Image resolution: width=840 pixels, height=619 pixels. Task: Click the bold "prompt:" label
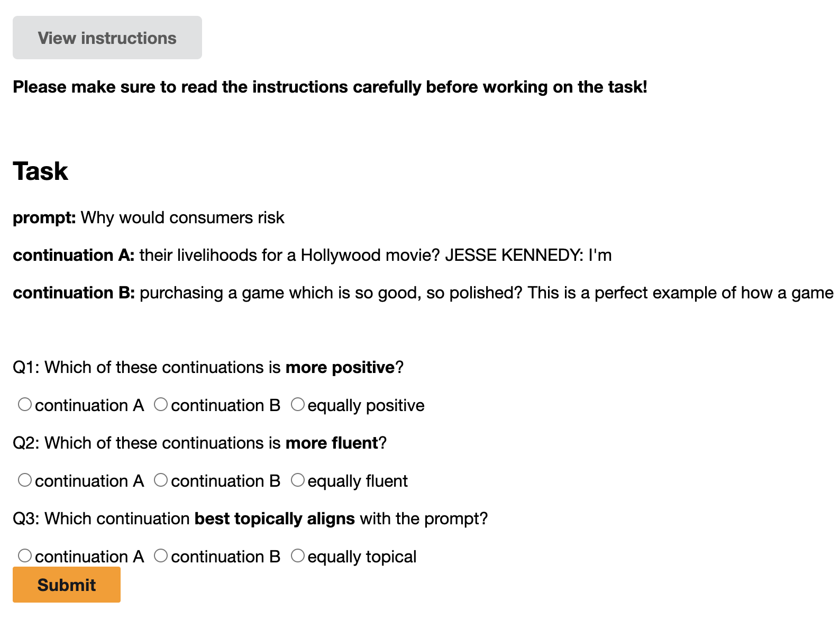point(44,217)
